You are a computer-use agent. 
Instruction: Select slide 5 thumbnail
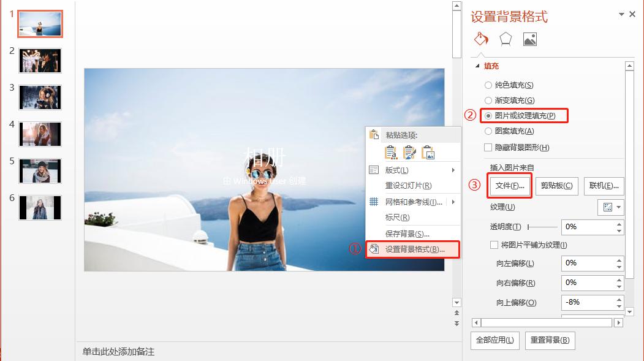40,171
